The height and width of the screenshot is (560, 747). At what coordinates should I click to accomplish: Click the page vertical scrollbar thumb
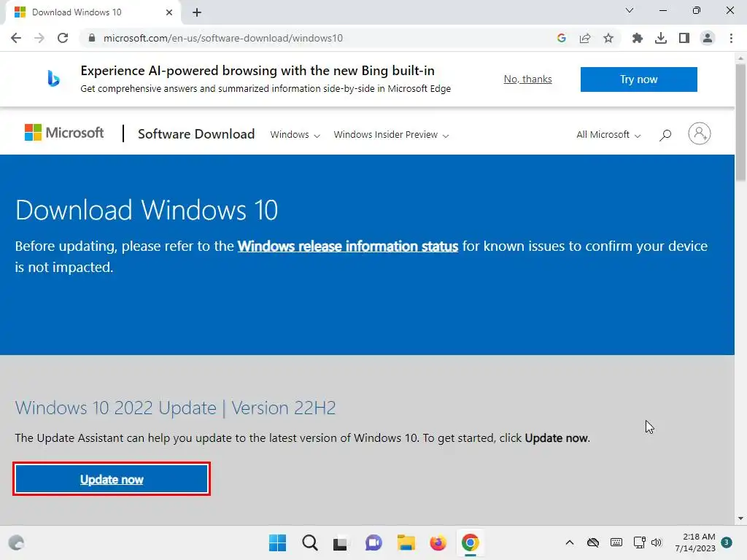740,122
